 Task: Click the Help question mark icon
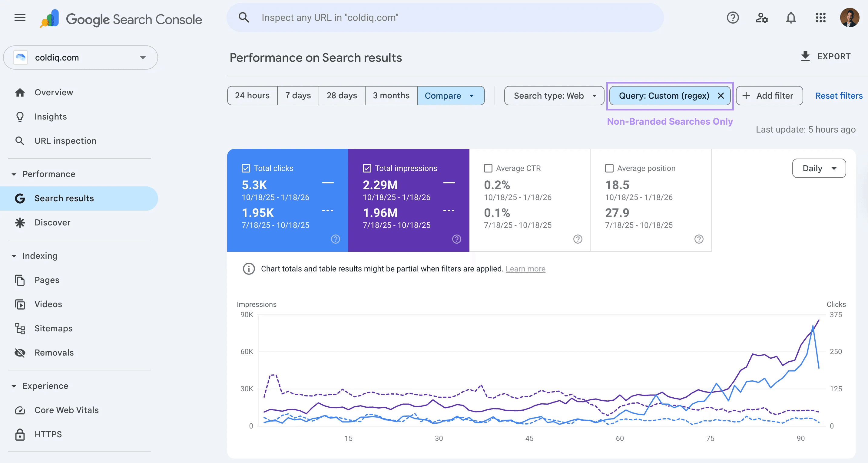click(733, 18)
